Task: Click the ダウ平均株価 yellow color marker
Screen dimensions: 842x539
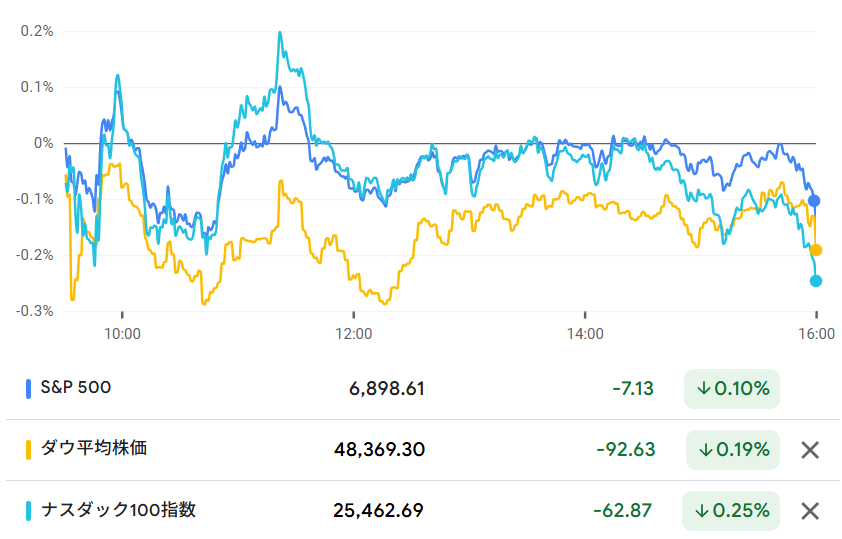Action: [29, 449]
